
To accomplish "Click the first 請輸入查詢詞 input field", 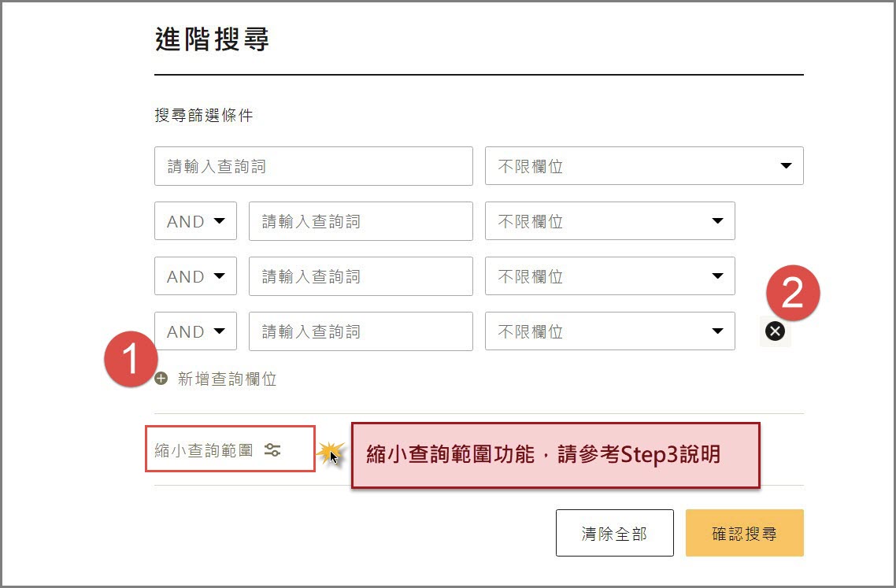I will pos(313,166).
